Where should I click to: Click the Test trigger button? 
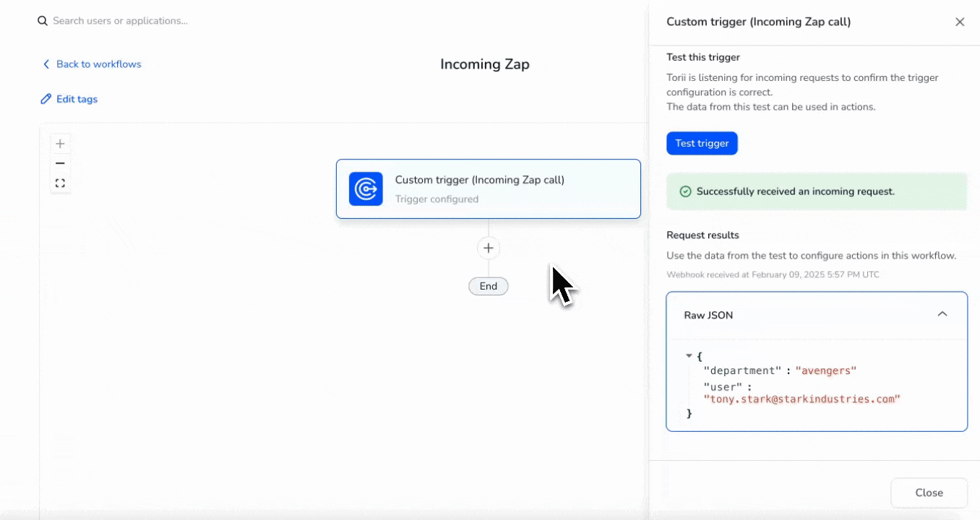[702, 143]
